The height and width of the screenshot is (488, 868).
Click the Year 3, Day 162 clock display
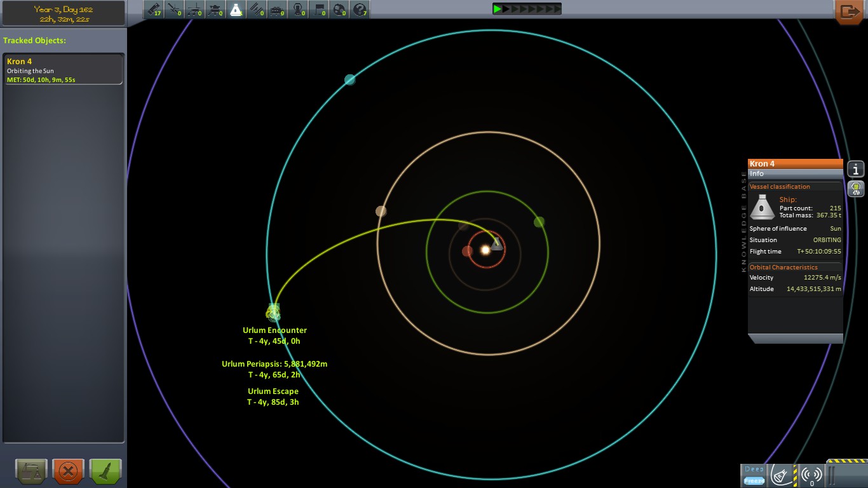[x=64, y=13]
